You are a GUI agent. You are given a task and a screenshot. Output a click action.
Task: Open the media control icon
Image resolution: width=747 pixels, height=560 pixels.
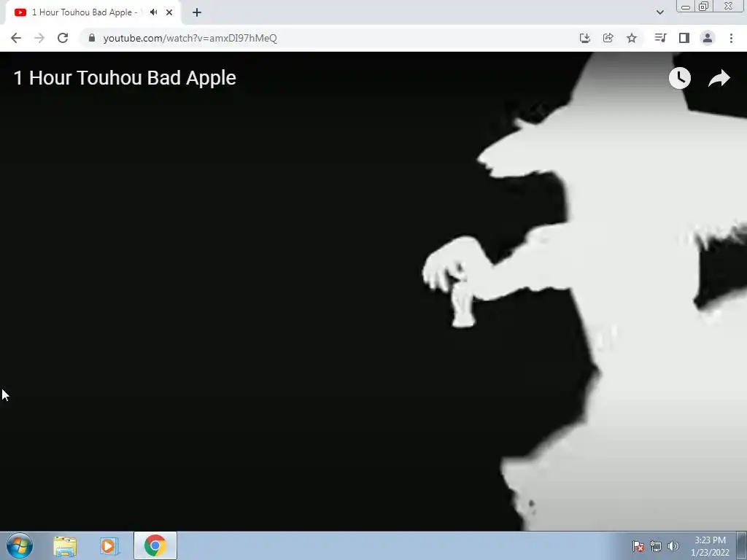[660, 38]
